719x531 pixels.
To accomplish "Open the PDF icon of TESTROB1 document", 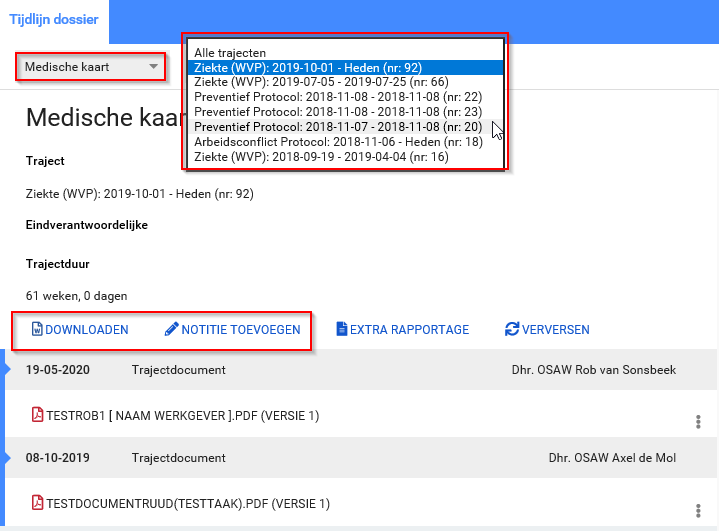I will click(x=38, y=415).
